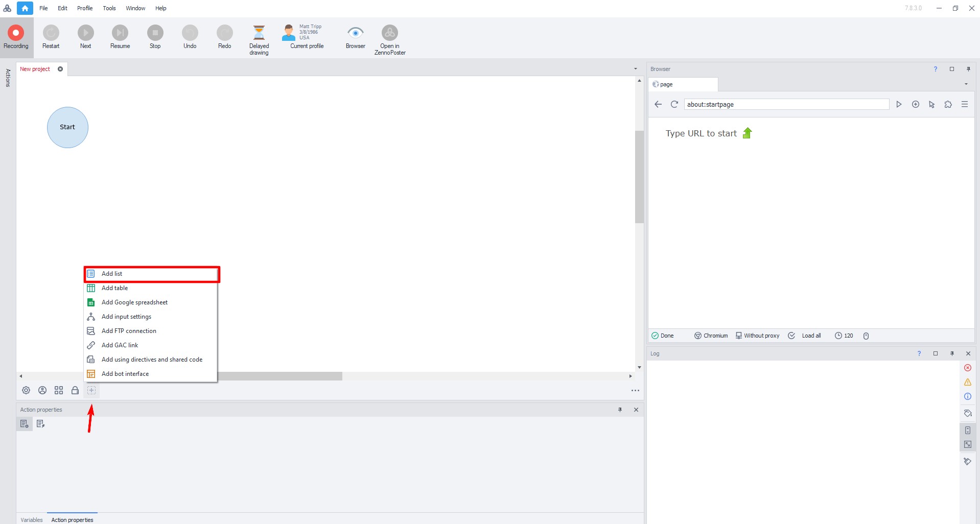
Task: Click Add FTP connection entry
Action: click(x=129, y=331)
